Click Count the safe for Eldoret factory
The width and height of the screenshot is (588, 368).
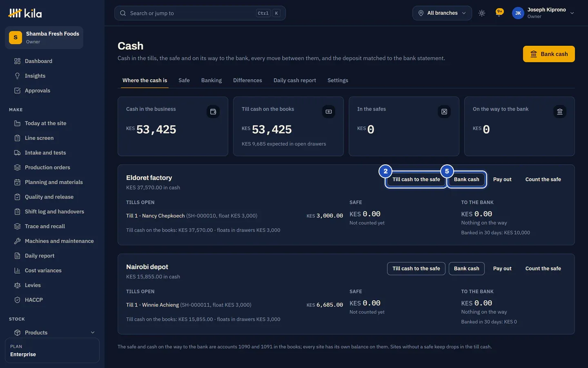[543, 180]
